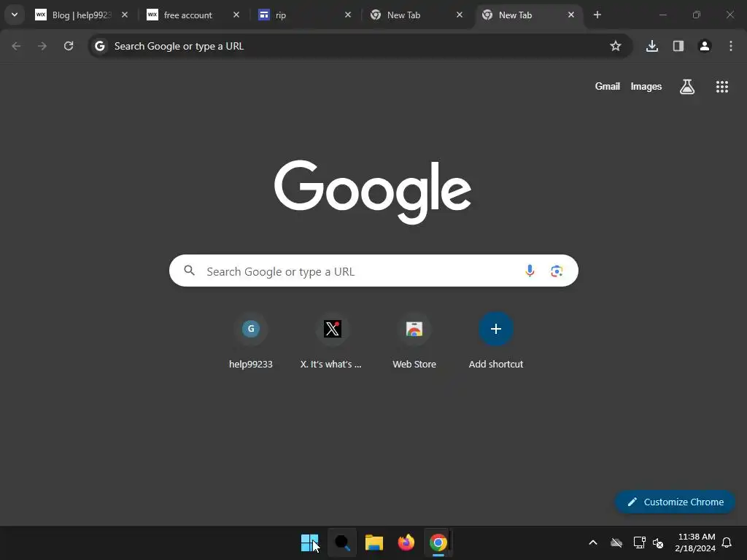This screenshot has width=747, height=560.
Task: Focus the Google search box
Action: [x=373, y=271]
